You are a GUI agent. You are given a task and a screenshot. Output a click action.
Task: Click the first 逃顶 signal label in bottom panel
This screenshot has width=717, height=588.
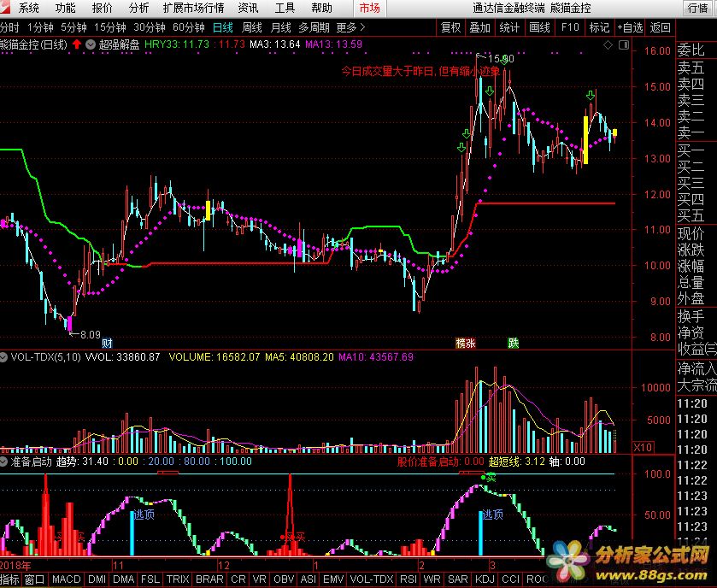(144, 514)
